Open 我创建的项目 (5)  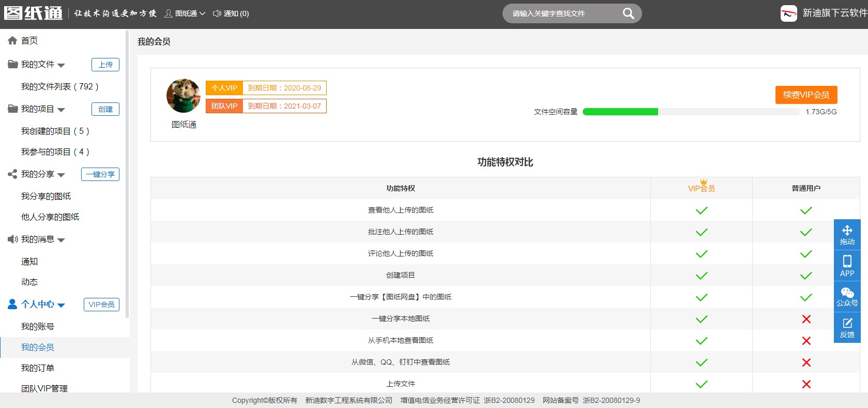click(55, 131)
